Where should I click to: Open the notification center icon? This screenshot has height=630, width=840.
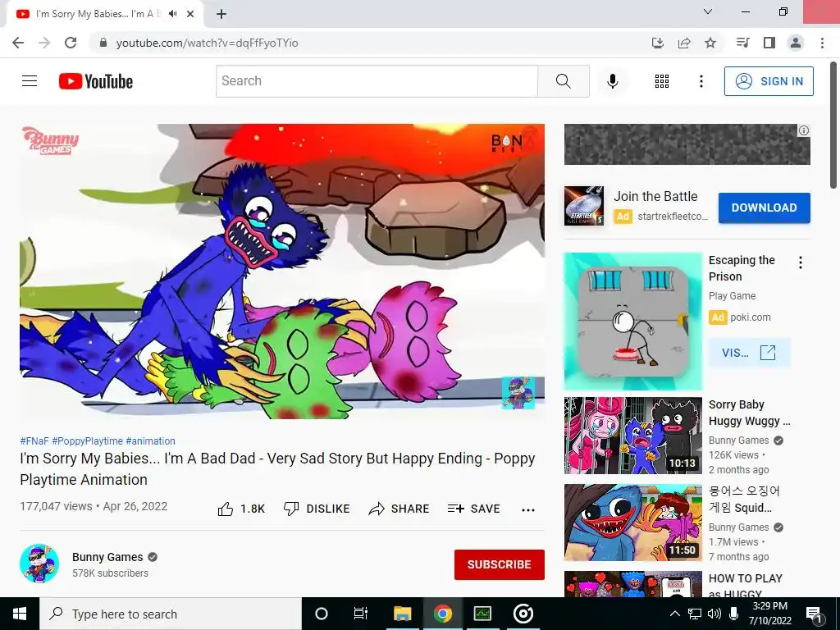815,614
